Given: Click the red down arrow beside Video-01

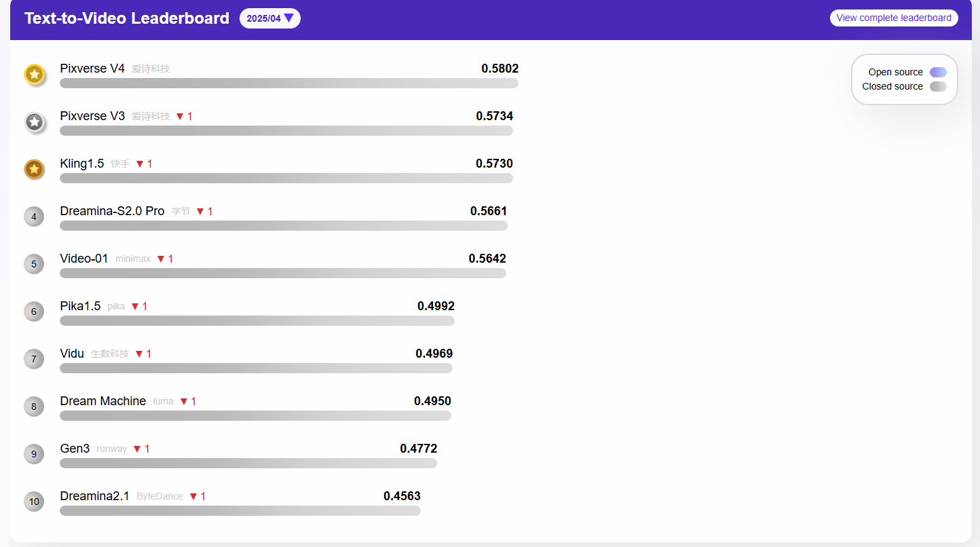Looking at the screenshot, I should coord(161,259).
